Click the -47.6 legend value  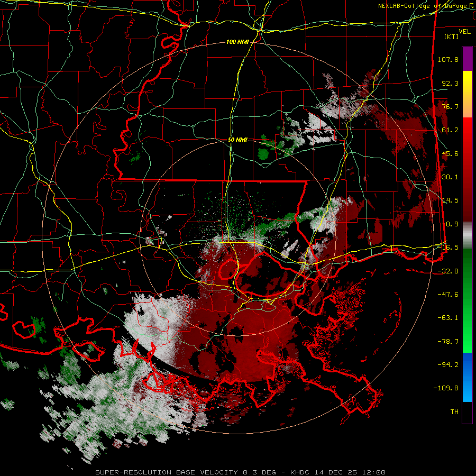(x=448, y=295)
